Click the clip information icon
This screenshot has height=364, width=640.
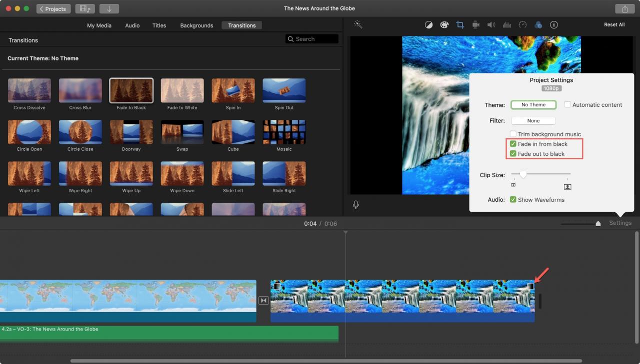554,25
